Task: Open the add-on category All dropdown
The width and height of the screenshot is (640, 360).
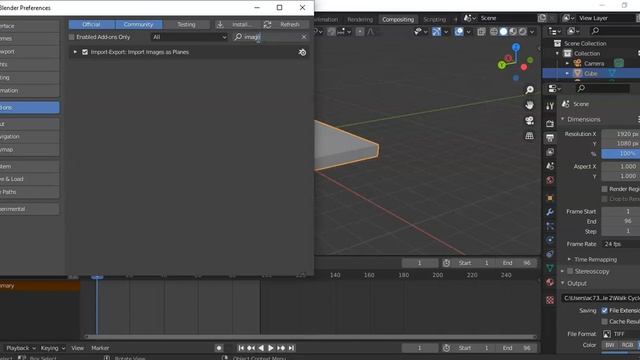Action: (x=189, y=37)
